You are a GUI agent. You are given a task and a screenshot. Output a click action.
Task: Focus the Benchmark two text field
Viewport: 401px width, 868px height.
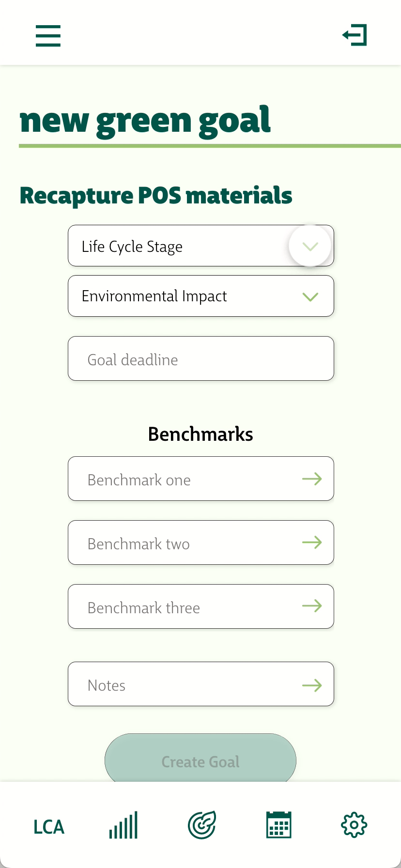click(x=201, y=542)
